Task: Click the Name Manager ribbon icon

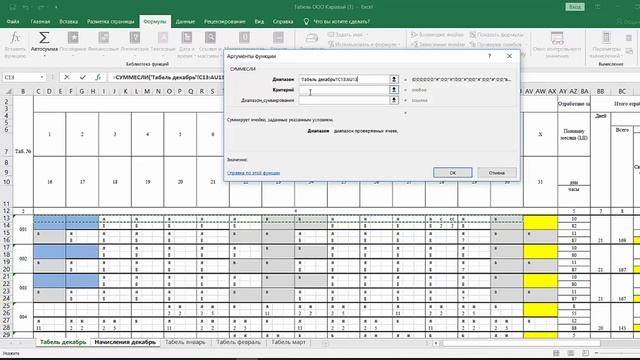Action: [x=311, y=39]
